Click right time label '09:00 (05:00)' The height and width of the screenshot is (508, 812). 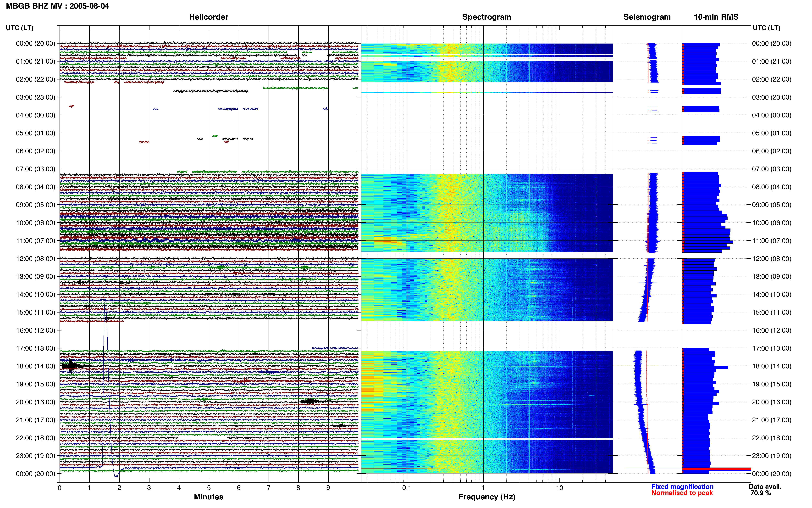point(772,205)
